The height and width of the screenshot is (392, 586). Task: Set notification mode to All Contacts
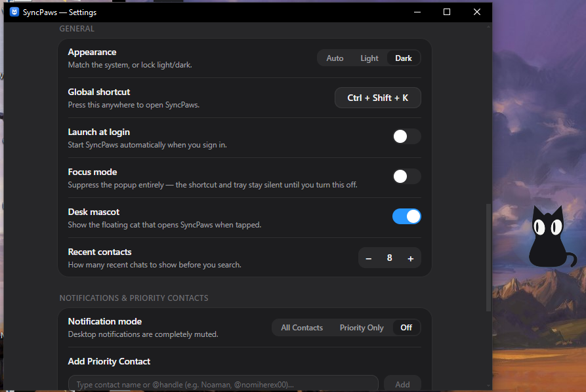pyautogui.click(x=302, y=328)
